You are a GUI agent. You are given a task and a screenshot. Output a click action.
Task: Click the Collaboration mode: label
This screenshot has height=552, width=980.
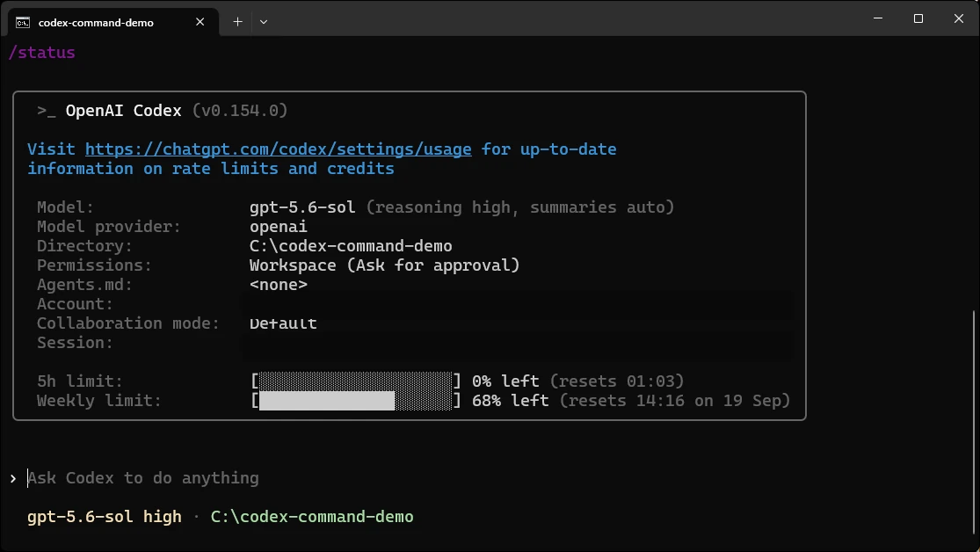(128, 323)
